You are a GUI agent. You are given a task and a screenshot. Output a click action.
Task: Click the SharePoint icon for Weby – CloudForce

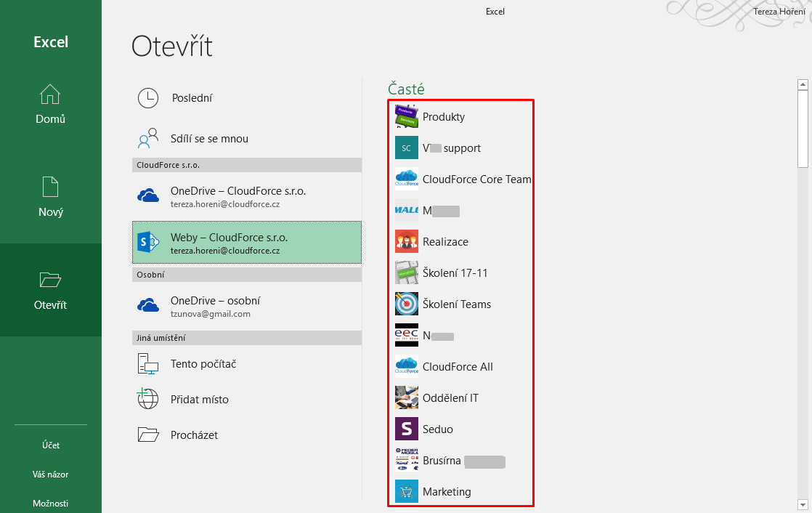pyautogui.click(x=148, y=242)
